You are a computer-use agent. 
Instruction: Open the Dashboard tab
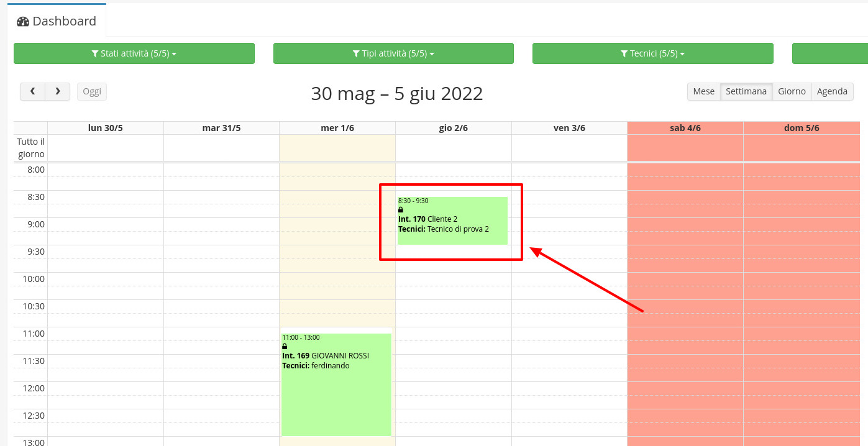tap(57, 21)
